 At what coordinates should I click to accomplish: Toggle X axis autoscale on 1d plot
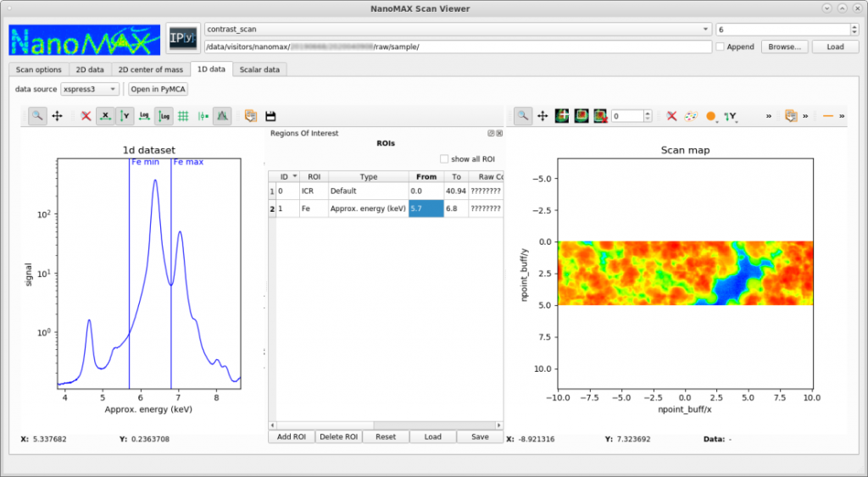click(x=105, y=116)
